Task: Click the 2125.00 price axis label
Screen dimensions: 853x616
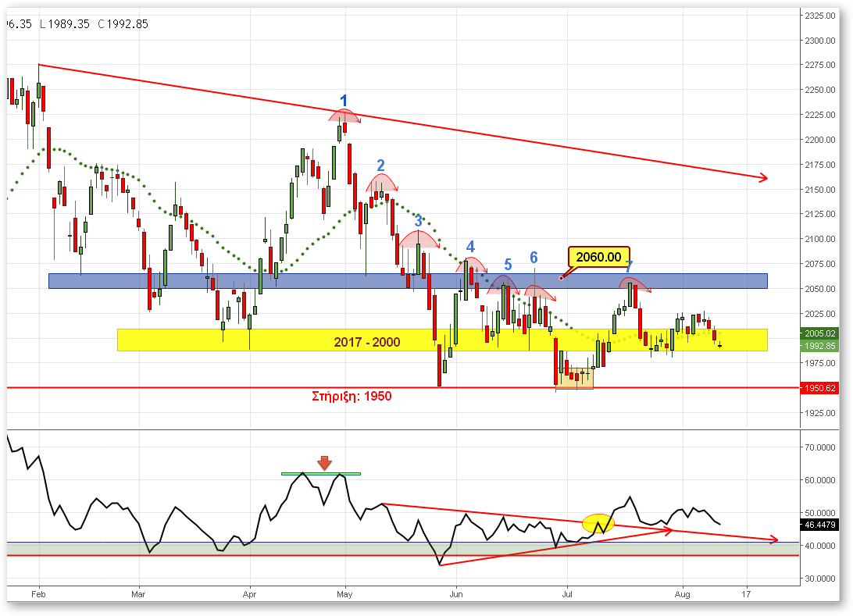Action: click(x=820, y=214)
